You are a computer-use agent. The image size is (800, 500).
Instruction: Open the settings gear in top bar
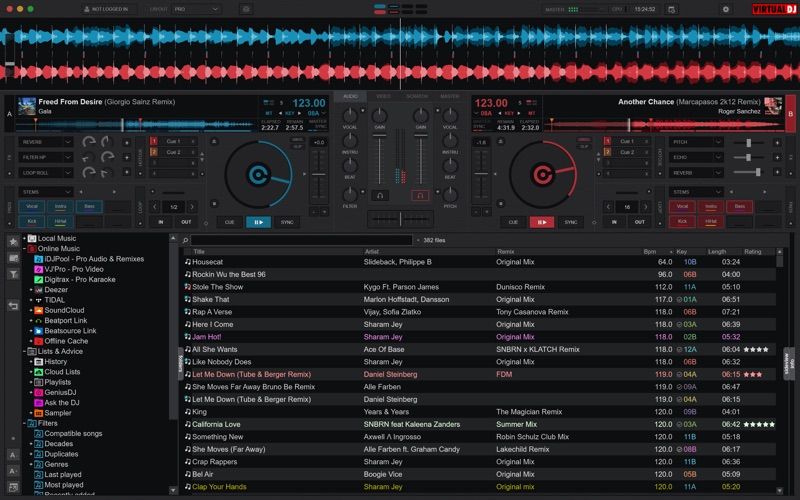(726, 9)
